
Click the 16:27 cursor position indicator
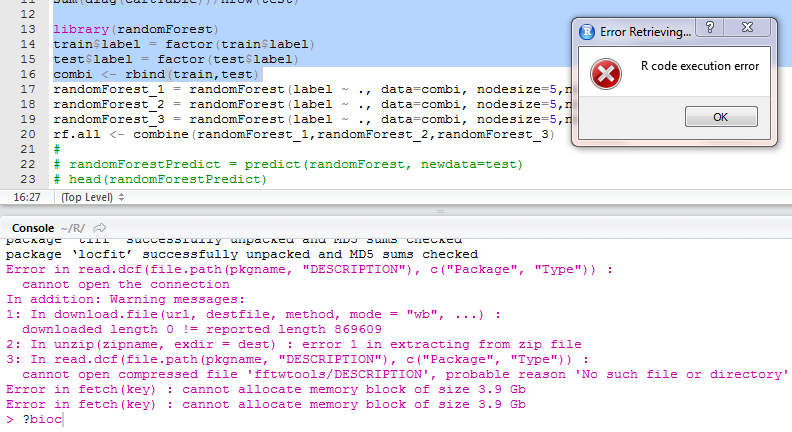pos(26,198)
